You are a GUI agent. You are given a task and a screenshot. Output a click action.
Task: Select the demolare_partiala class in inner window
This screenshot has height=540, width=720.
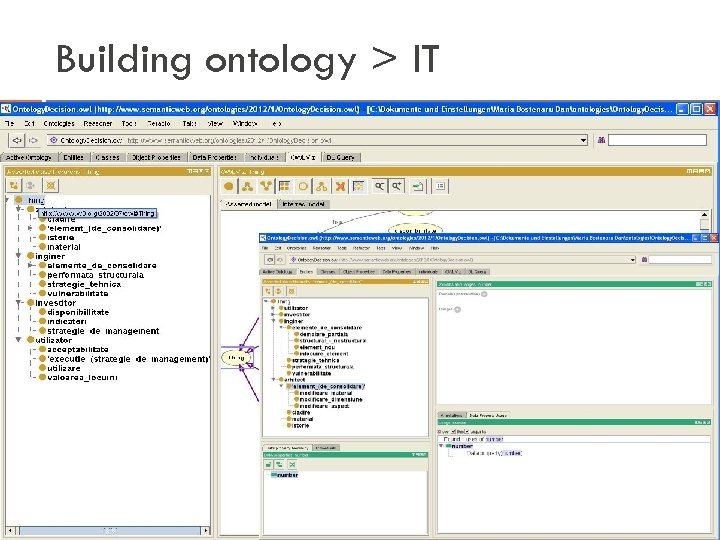click(x=324, y=334)
